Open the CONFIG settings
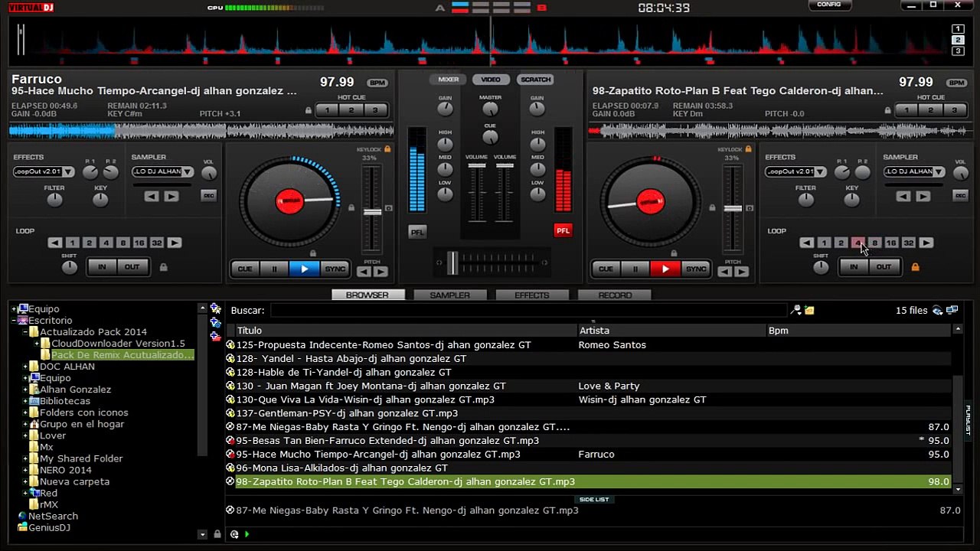The height and width of the screenshot is (551, 980). 829,5
